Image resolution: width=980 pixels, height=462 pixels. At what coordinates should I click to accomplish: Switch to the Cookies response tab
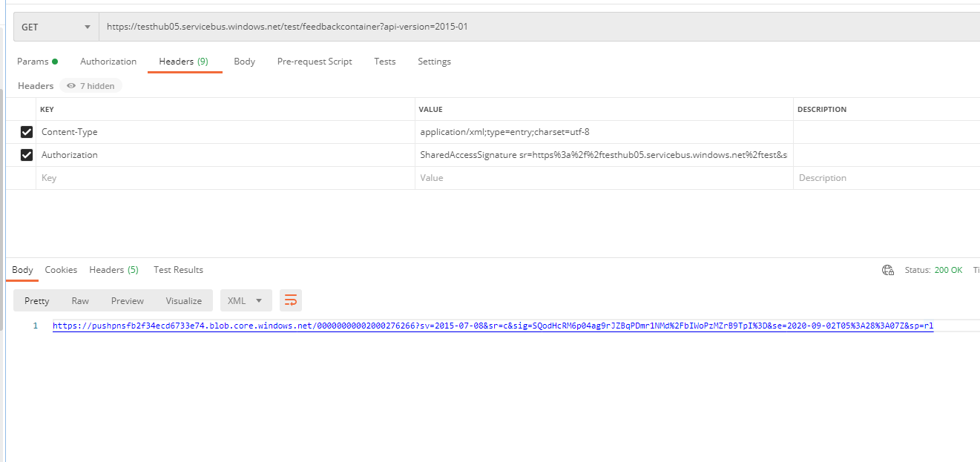[x=61, y=269]
